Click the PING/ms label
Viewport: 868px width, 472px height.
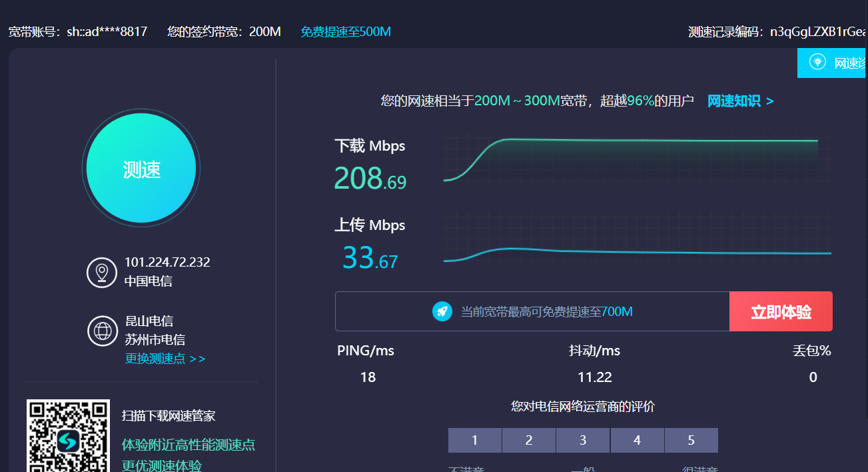366,351
